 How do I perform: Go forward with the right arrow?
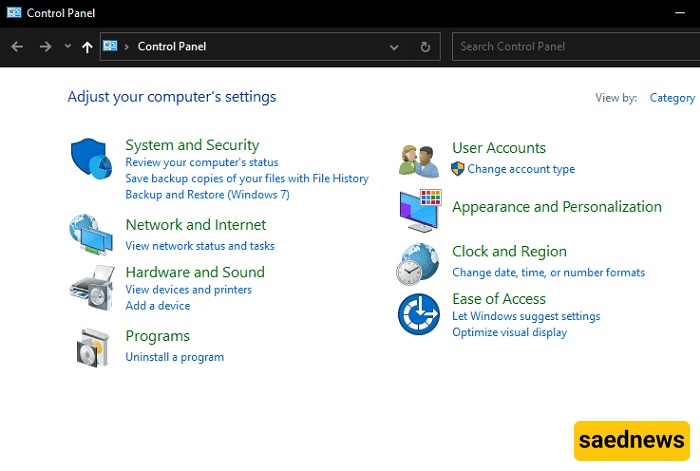point(45,46)
